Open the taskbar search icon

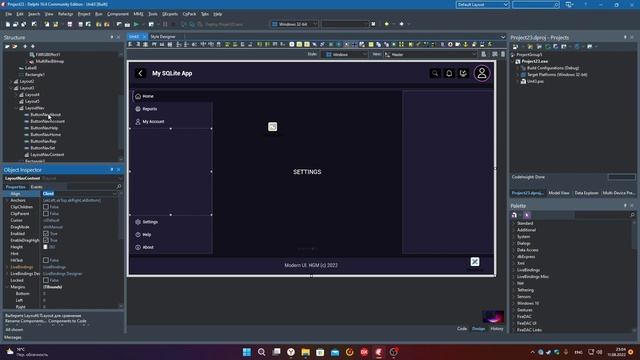(x=262, y=352)
